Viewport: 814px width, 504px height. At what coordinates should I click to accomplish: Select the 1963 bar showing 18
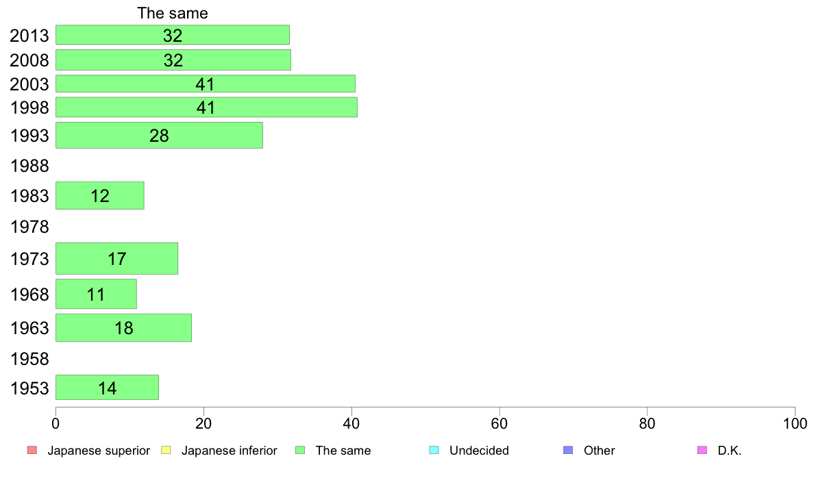point(123,327)
